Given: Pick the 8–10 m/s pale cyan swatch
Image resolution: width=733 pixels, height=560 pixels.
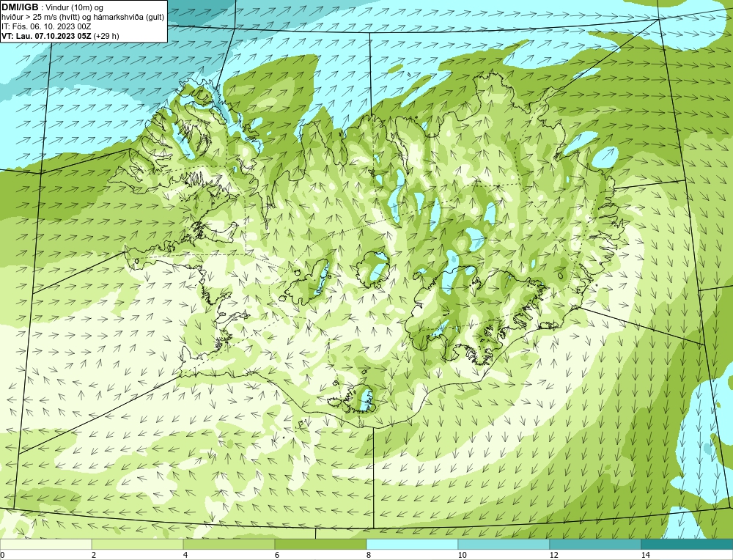Looking at the screenshot, I should (x=412, y=544).
